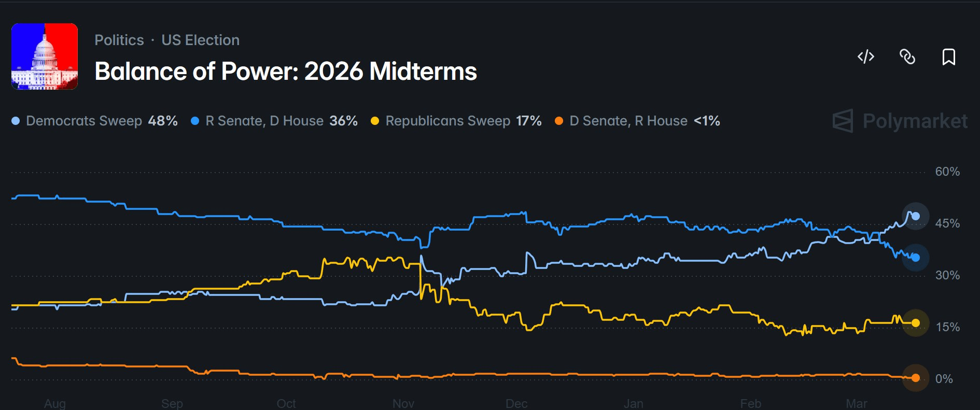This screenshot has height=410, width=980.
Task: Open the Politics category link
Action: [x=119, y=40]
